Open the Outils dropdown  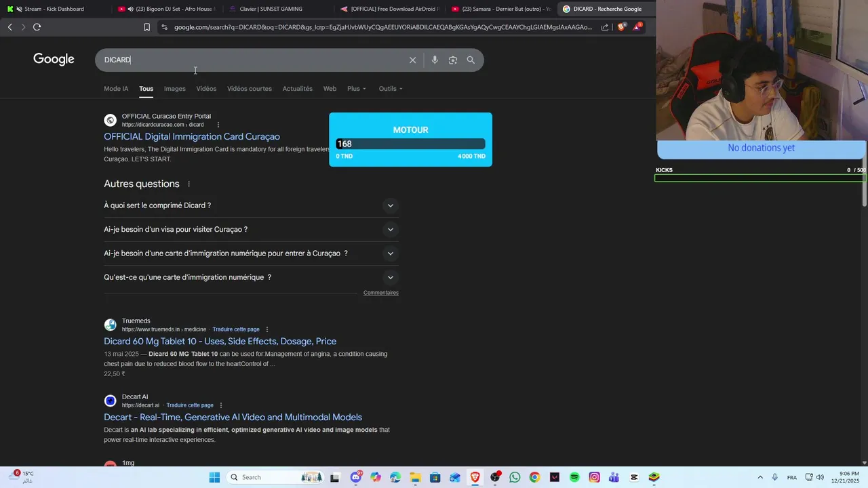point(391,89)
